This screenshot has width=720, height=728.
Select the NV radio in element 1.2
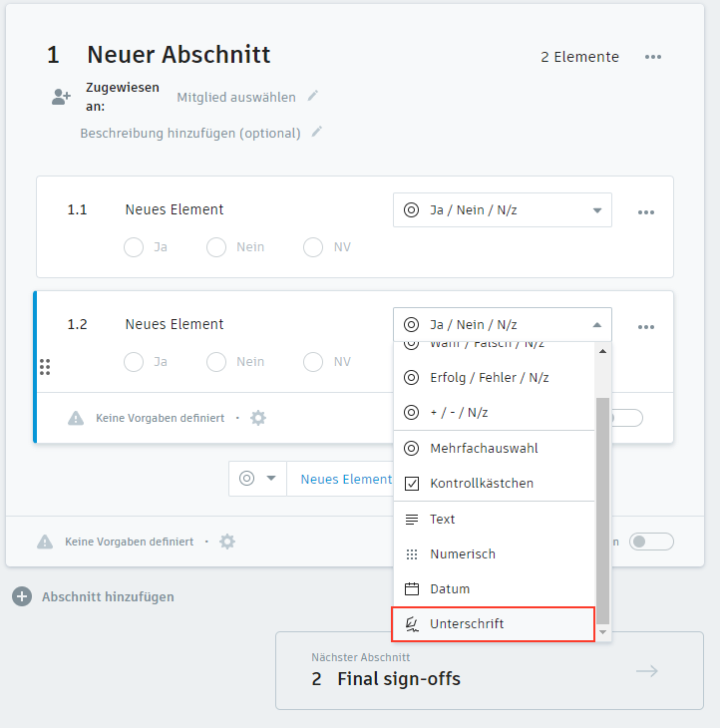pos(313,362)
